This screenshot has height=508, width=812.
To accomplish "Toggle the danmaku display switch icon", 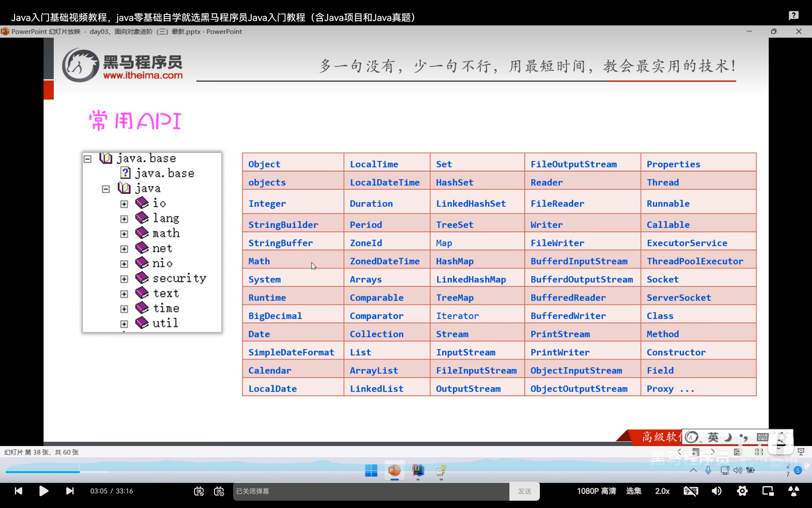I will (199, 491).
